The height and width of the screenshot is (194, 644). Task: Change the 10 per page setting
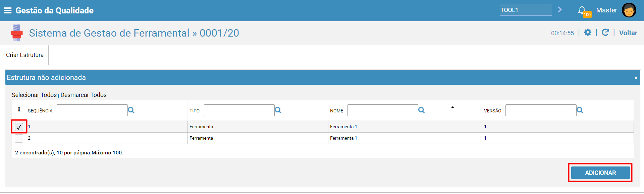point(60,153)
